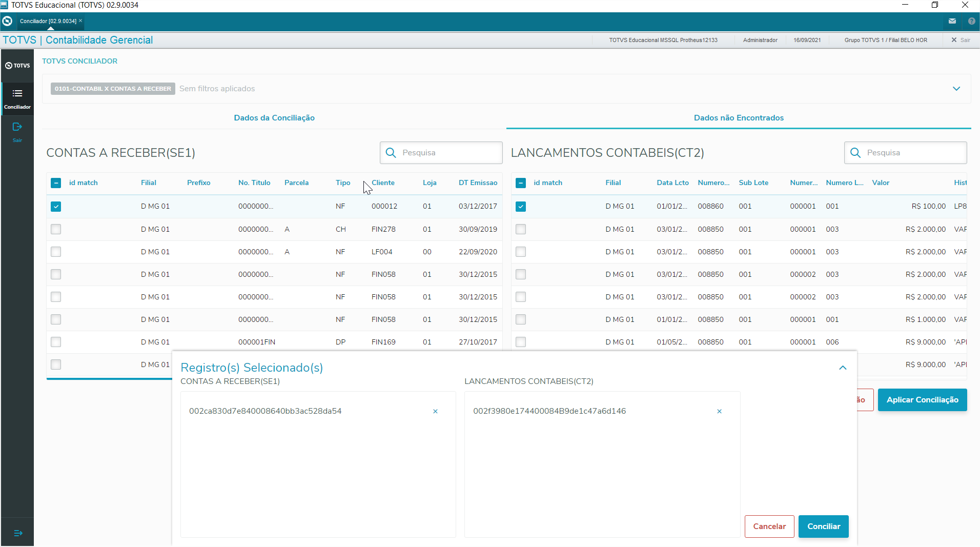Sort by Cliente column header
The height and width of the screenshot is (547, 980).
tap(383, 183)
